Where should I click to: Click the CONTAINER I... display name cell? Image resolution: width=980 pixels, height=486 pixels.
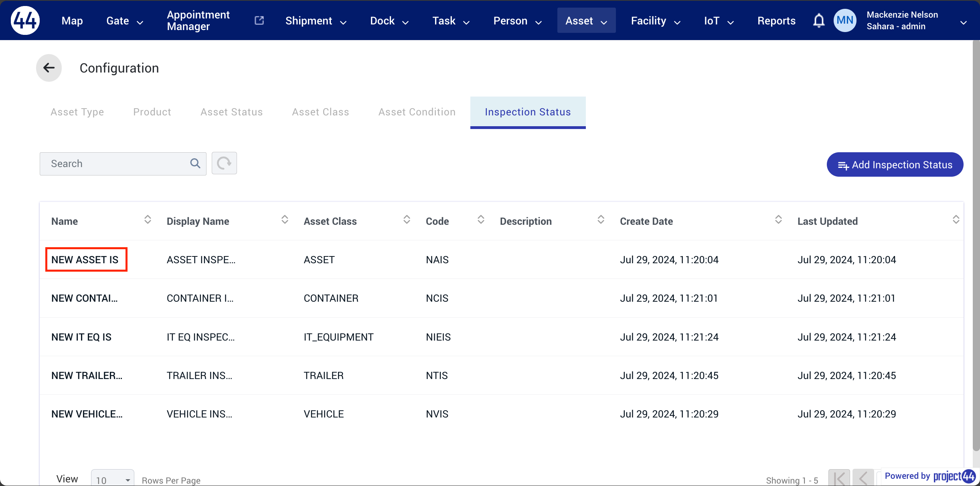200,298
